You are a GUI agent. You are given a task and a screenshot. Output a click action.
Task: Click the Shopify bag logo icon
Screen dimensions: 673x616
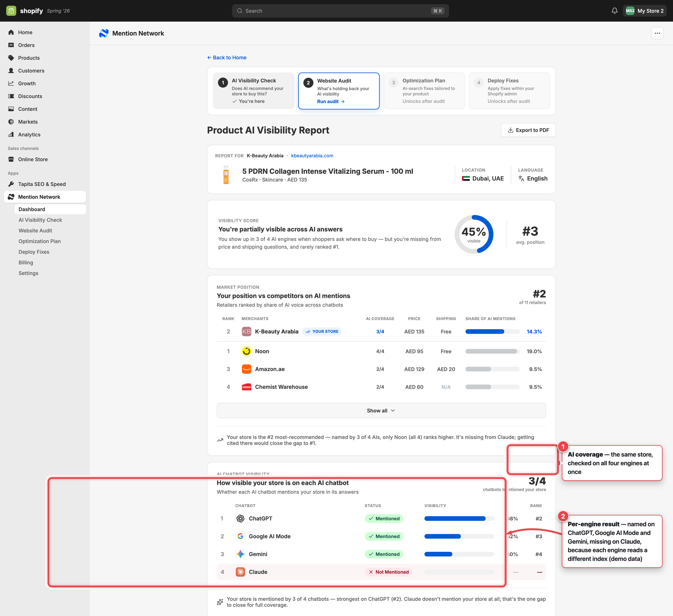pos(11,11)
